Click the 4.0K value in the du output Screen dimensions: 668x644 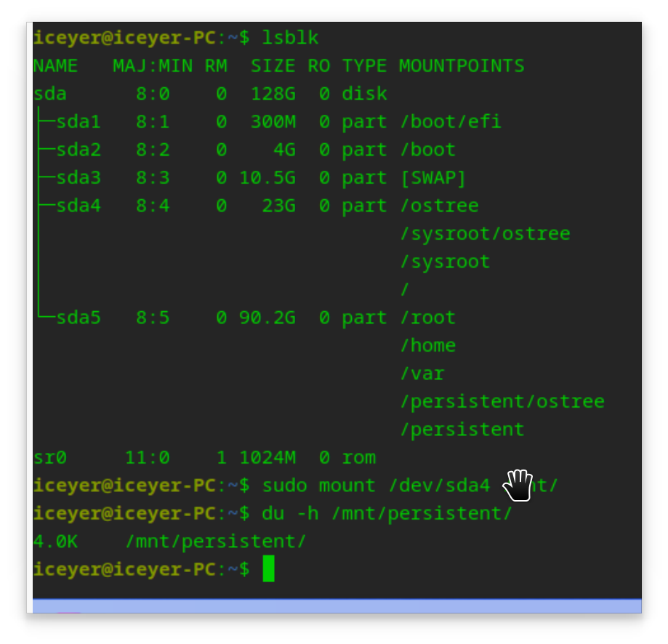55,542
